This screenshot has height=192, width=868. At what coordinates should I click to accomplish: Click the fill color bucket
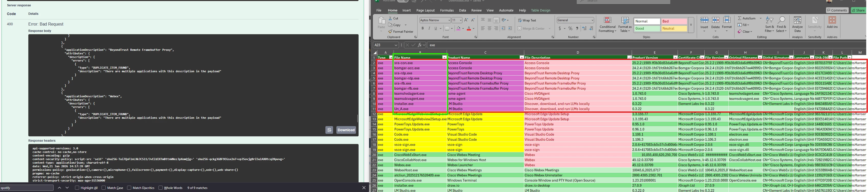pos(458,28)
